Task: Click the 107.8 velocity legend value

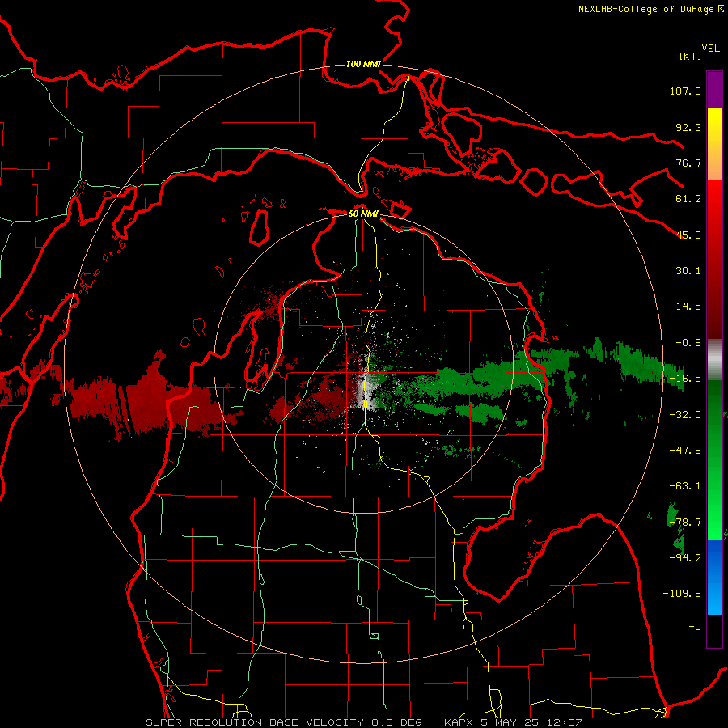Action: pyautogui.click(x=685, y=91)
